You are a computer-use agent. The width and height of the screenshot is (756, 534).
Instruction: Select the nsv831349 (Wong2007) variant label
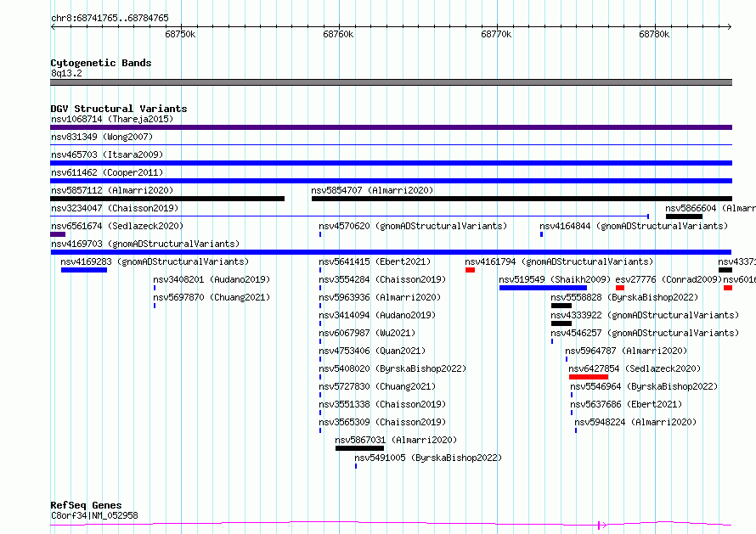(x=102, y=137)
